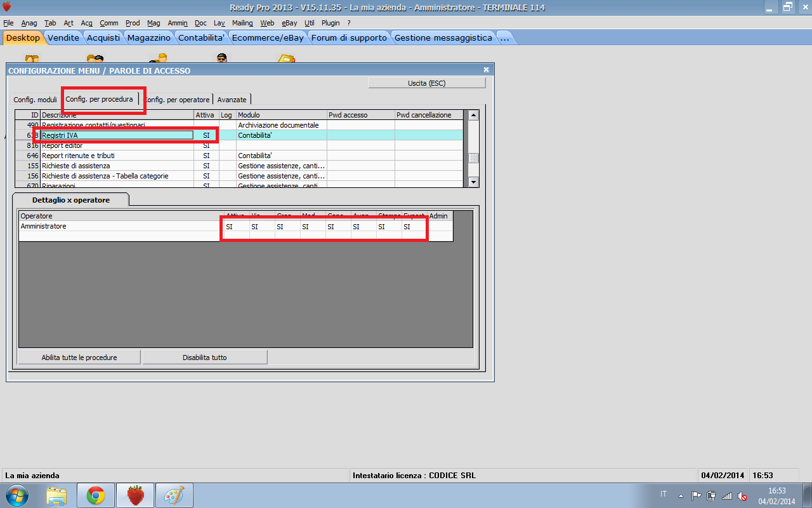Screen dimensions: 812x508
Task: Show hidden system tray icons
Action: point(681,496)
